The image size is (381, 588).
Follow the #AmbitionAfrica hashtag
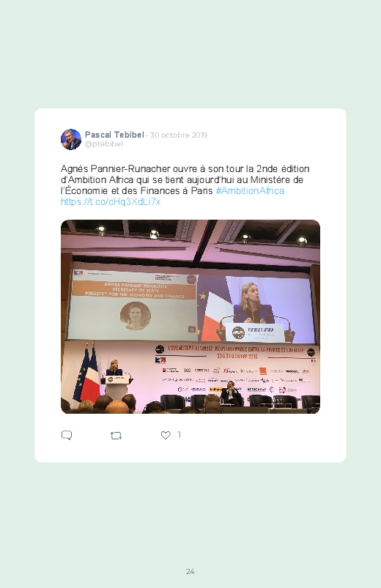[x=250, y=191]
